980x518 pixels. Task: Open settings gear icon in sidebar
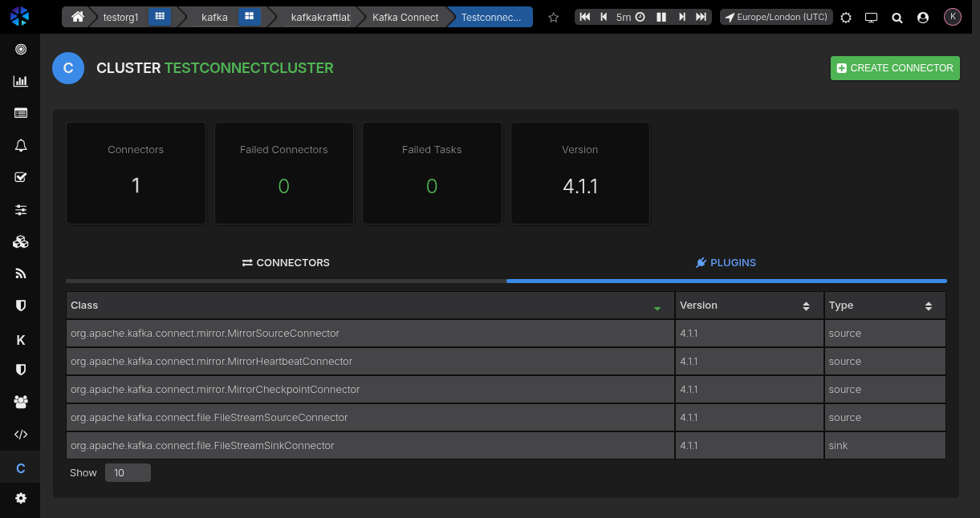(21, 498)
